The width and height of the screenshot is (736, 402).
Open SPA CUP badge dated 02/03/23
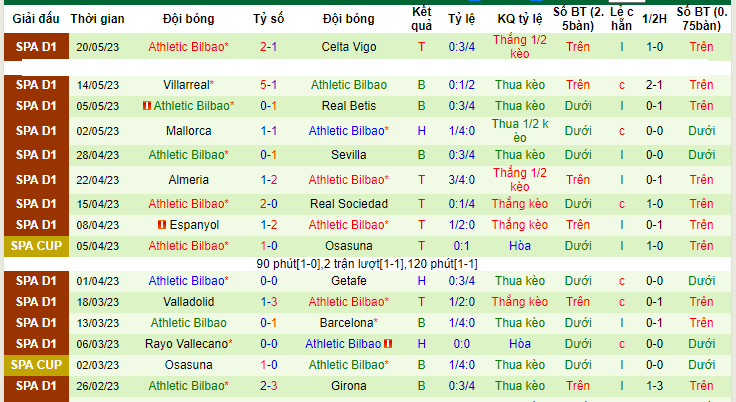[36, 365]
